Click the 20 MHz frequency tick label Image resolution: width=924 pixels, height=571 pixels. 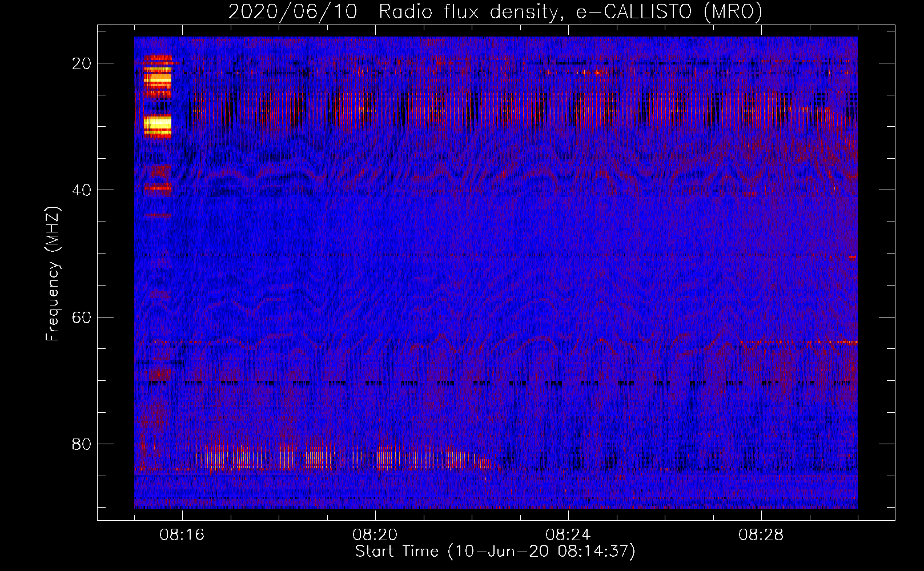[x=82, y=63]
